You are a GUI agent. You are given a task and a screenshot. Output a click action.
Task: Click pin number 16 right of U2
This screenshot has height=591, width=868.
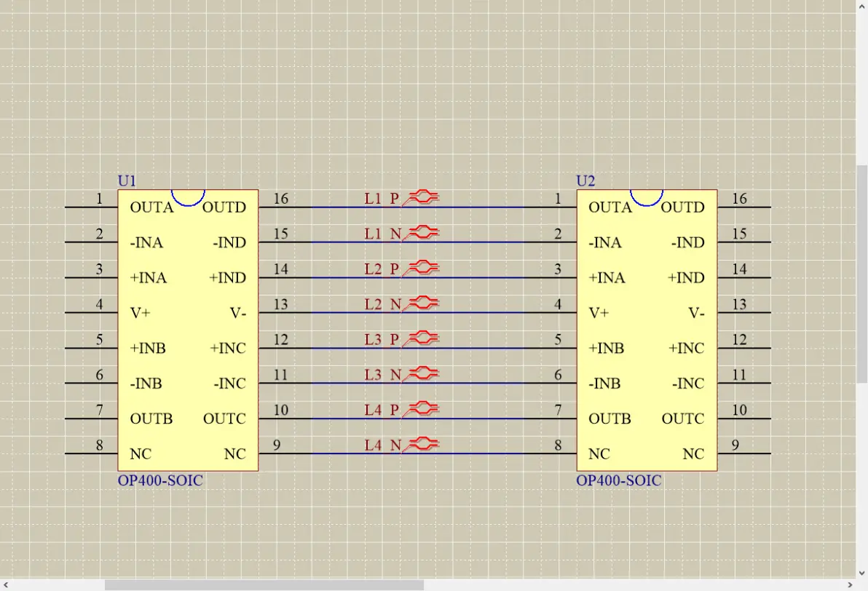click(x=740, y=199)
